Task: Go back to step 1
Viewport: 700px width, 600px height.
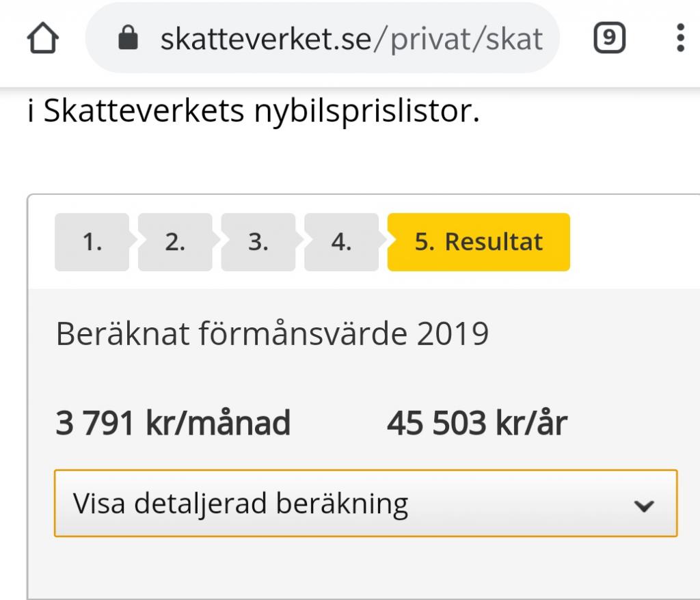Action: coord(92,242)
